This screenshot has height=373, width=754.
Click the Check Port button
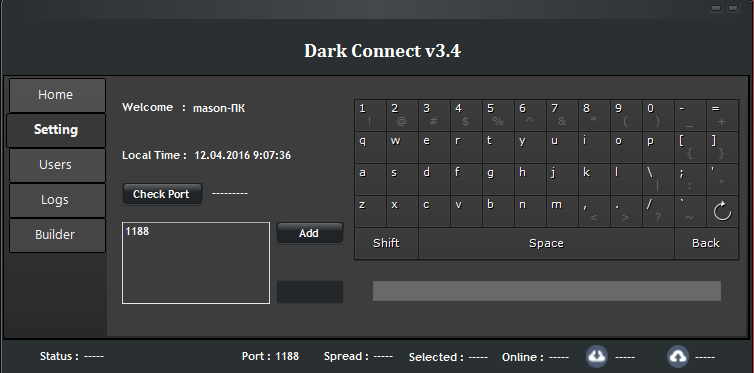coord(162,194)
